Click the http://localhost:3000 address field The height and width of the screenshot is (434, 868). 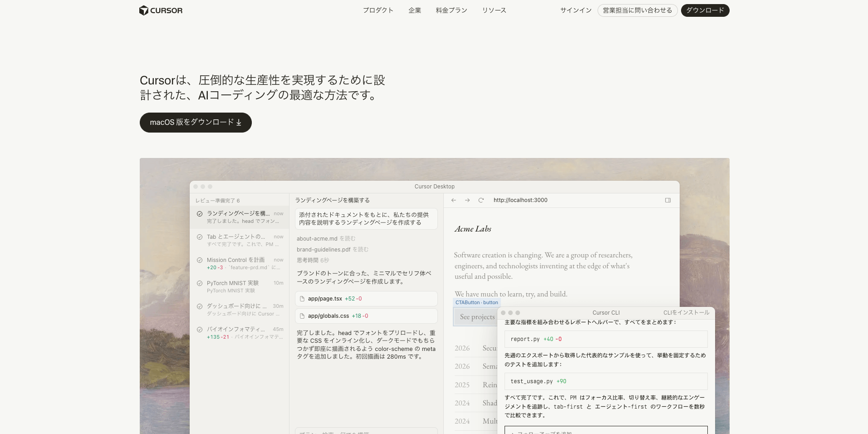[x=520, y=200]
